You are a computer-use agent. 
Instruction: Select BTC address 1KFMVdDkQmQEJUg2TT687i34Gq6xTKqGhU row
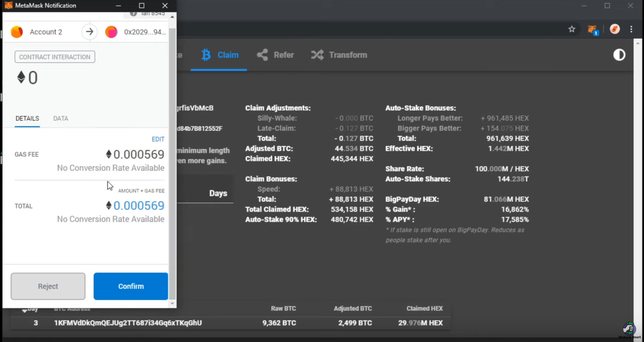[231, 323]
